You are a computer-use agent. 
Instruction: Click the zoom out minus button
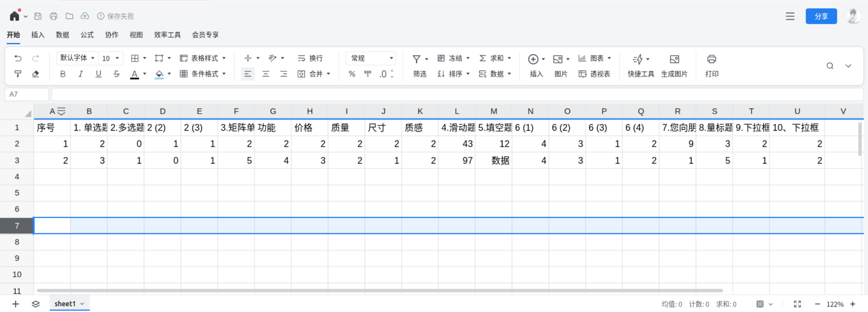tap(817, 304)
